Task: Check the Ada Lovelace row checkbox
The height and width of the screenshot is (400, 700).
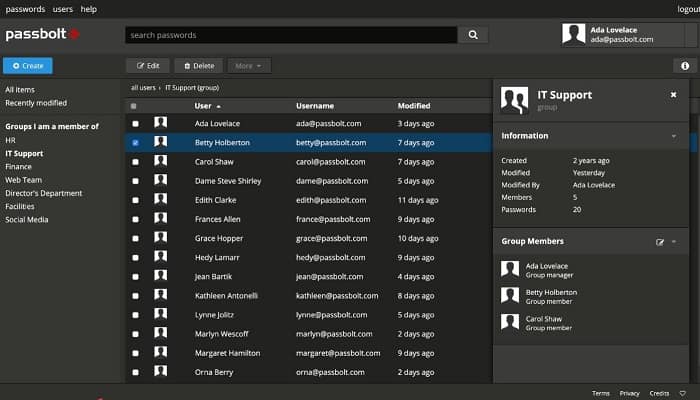Action: (135, 124)
